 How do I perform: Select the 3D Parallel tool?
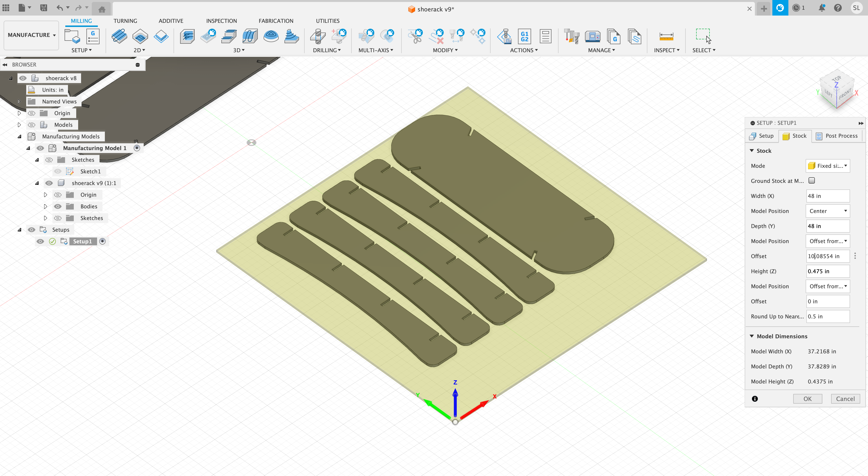[229, 36]
